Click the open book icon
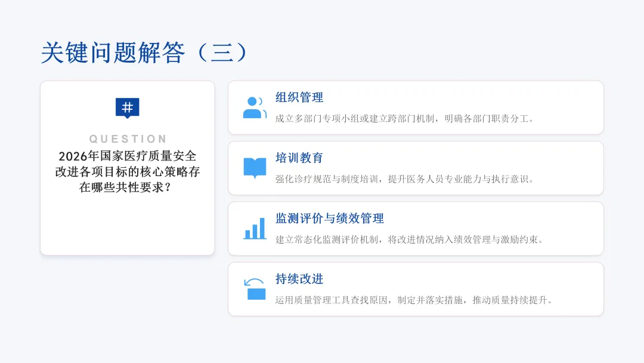This screenshot has height=363, width=644. (255, 168)
